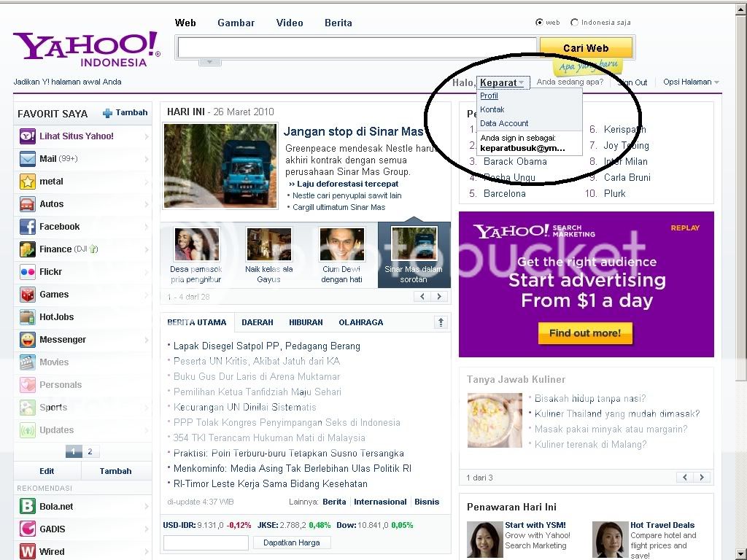Select the 'Indonesia saja' radio button
Screen dimensions: 747x560
(574, 23)
